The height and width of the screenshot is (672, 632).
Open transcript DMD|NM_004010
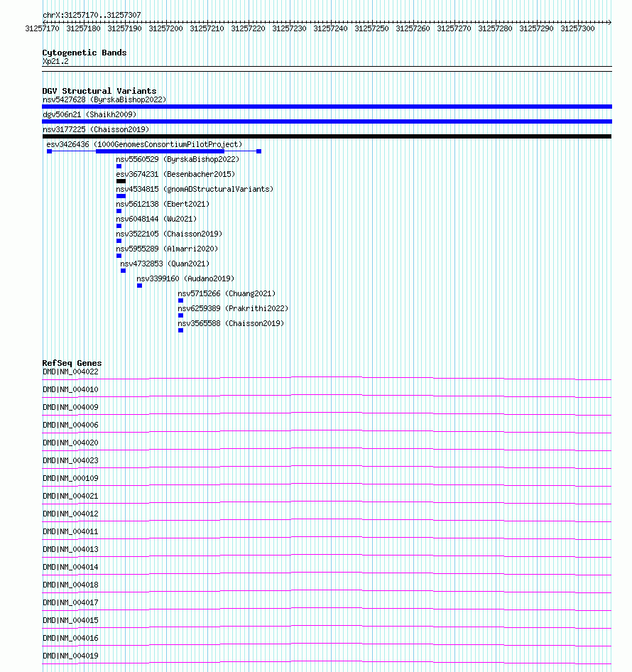point(70,389)
